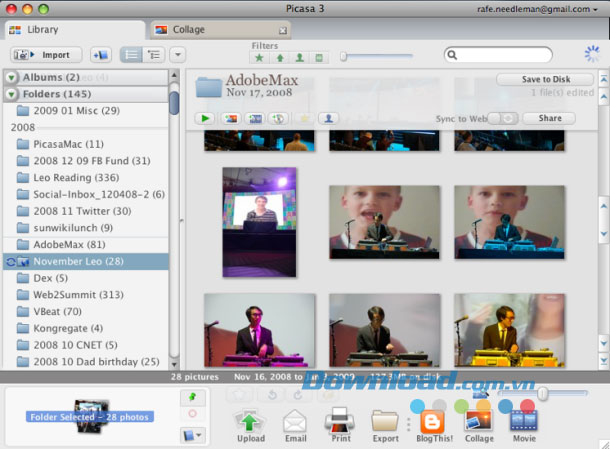This screenshot has height=449, width=610.
Task: Switch to flat folder list view
Action: tap(131, 55)
